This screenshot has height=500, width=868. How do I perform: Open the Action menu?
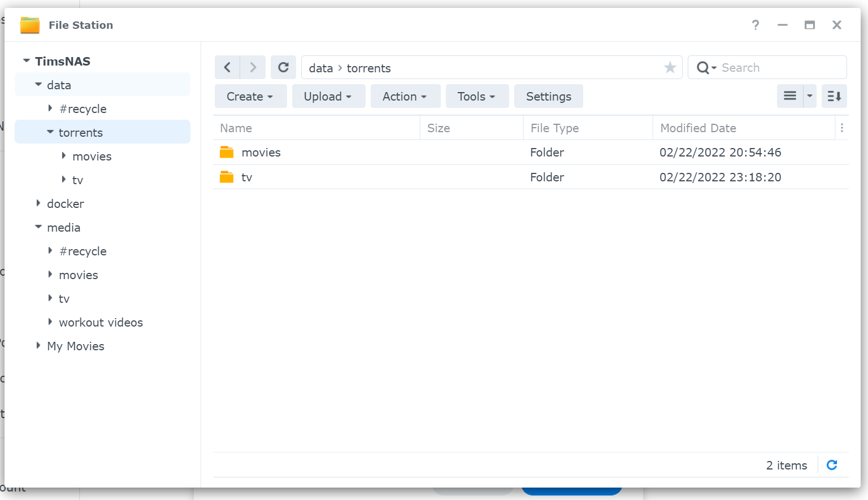[405, 96]
